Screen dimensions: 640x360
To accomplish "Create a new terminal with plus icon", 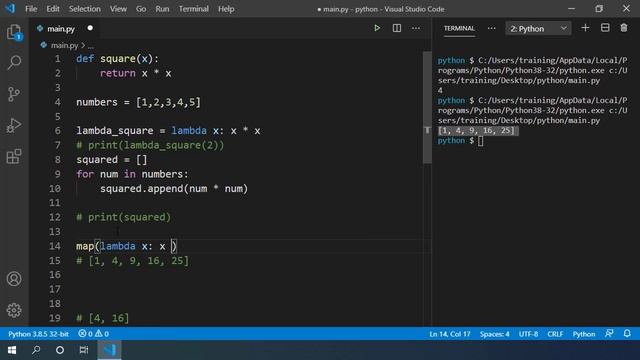I will (x=585, y=28).
